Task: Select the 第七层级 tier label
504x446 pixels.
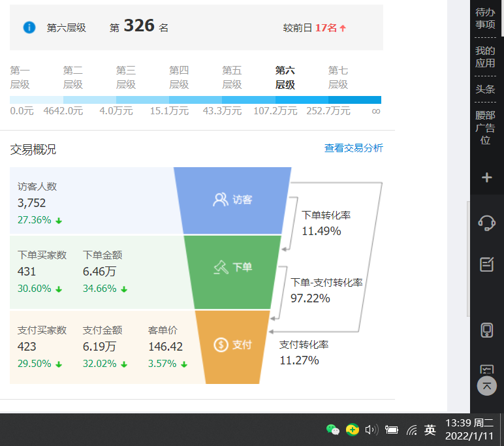Action: pyautogui.click(x=338, y=78)
